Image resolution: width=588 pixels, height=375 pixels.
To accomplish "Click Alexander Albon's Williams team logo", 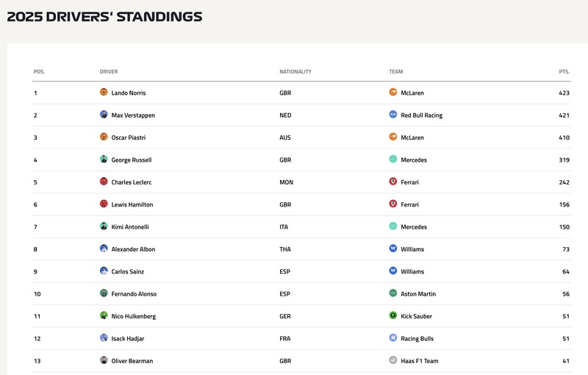I will [x=393, y=249].
